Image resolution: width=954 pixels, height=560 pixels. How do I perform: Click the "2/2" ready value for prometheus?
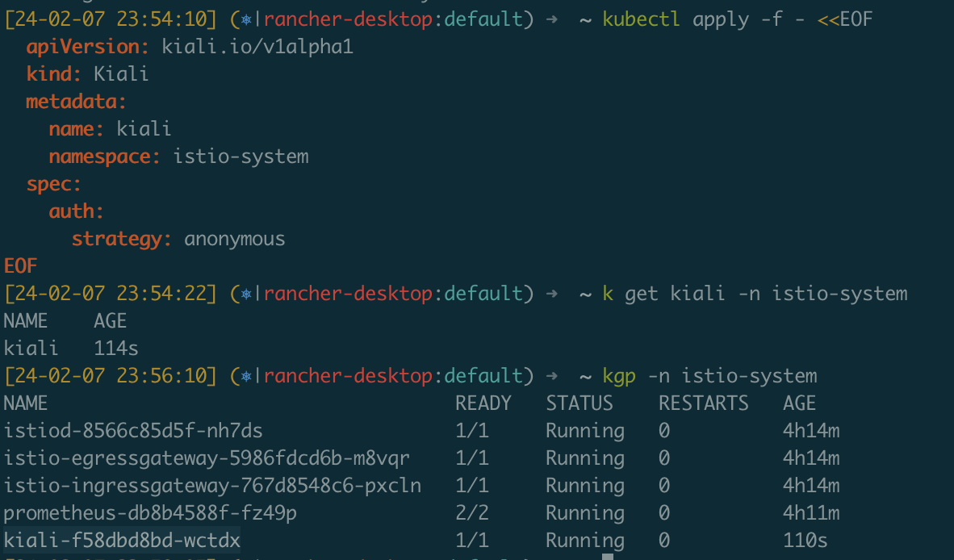(472, 513)
